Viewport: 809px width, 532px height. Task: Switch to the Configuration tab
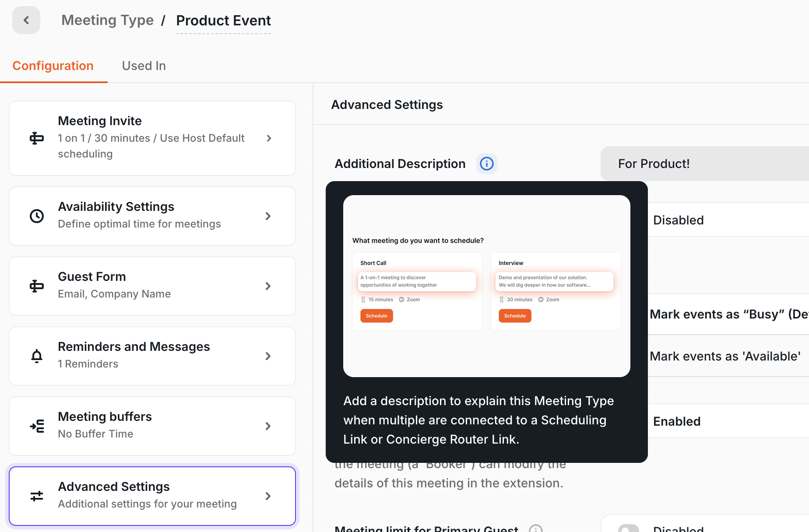(53, 66)
